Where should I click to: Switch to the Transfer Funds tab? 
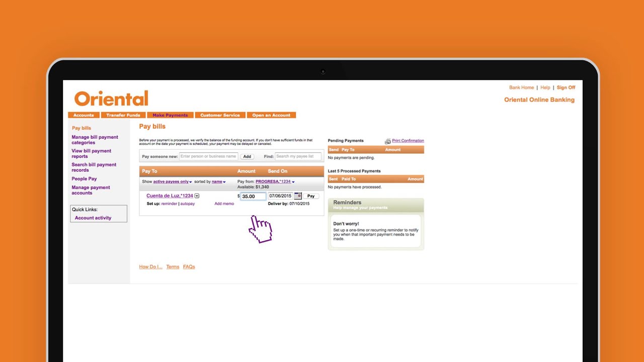click(x=123, y=115)
